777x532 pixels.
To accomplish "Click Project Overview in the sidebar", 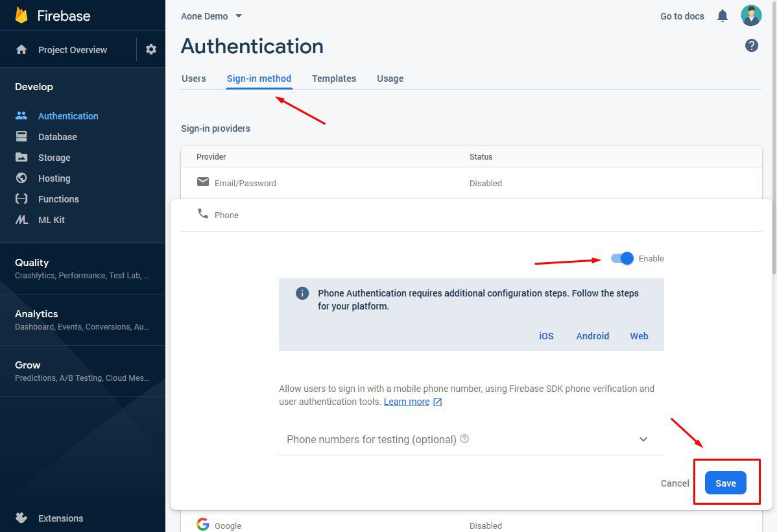I will pyautogui.click(x=73, y=50).
